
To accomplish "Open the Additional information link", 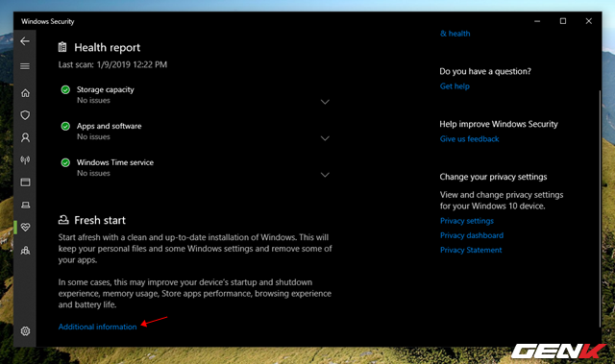I will (x=98, y=327).
